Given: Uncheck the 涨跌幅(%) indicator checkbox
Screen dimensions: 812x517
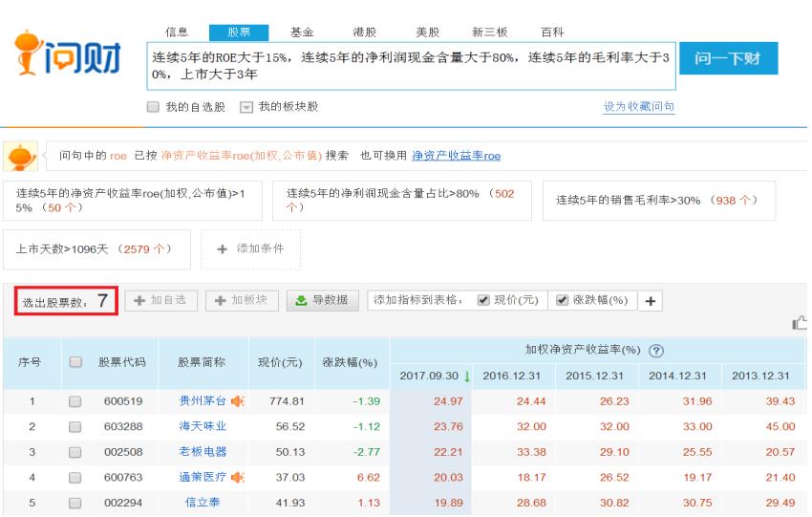Looking at the screenshot, I should (562, 300).
